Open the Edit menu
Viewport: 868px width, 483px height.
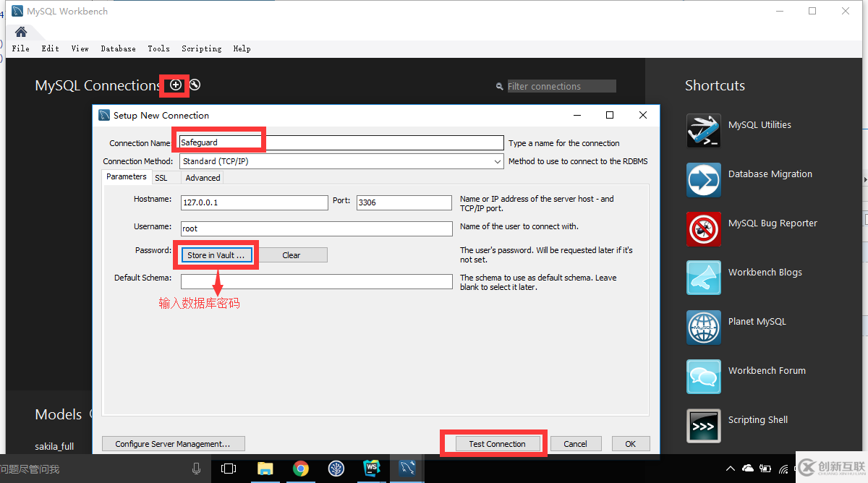click(50, 48)
